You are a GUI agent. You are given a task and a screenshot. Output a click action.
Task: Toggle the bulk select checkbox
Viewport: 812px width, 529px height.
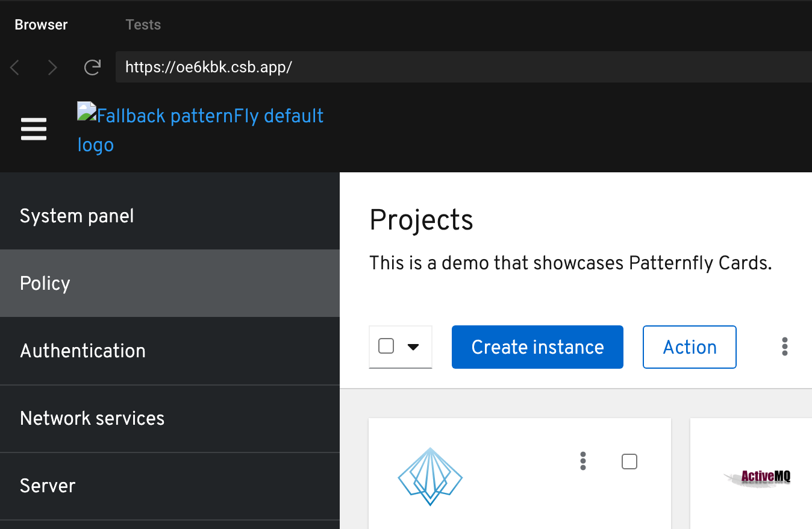tap(386, 346)
